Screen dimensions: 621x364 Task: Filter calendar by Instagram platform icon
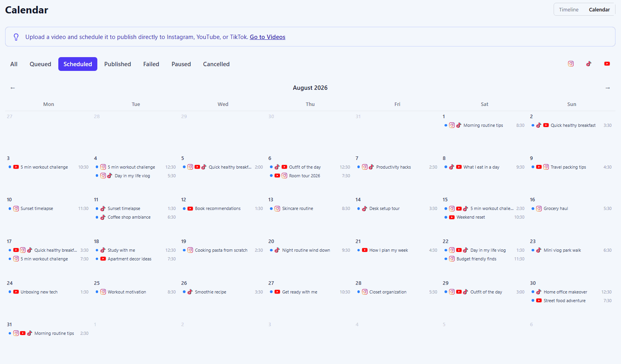point(571,64)
